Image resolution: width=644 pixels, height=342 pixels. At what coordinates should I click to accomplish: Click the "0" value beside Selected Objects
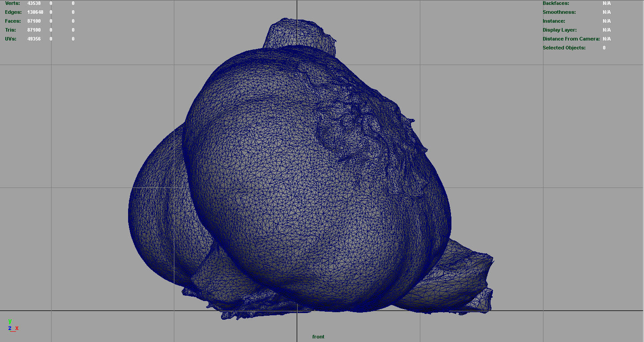tap(604, 48)
